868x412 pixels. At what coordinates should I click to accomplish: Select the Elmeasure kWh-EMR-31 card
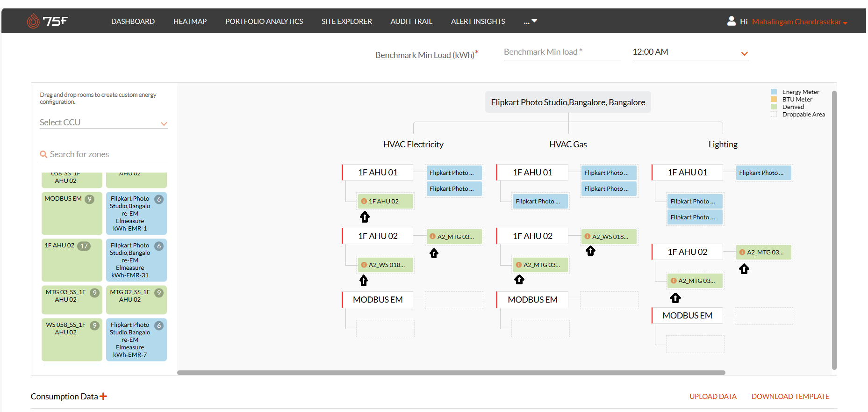pyautogui.click(x=136, y=260)
